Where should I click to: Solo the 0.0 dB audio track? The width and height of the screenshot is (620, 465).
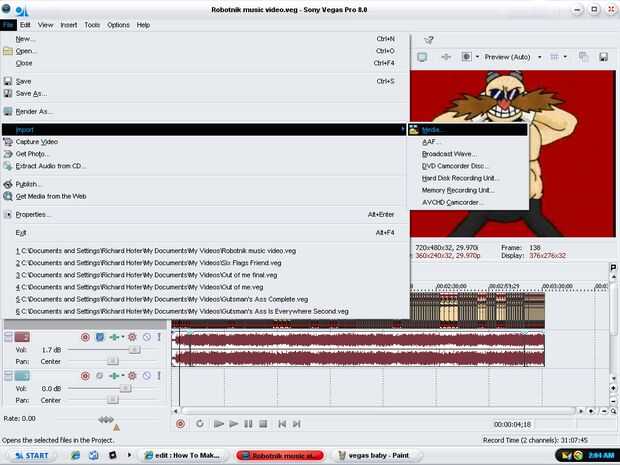coord(159,376)
